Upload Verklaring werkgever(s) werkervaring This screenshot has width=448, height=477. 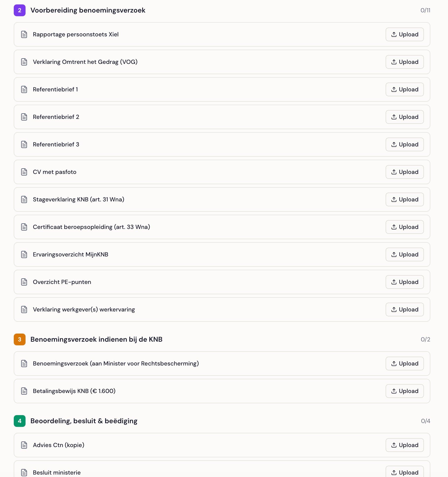(x=405, y=309)
